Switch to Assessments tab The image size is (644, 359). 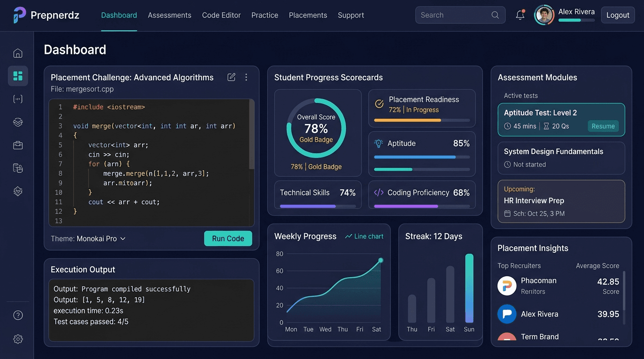pyautogui.click(x=169, y=15)
